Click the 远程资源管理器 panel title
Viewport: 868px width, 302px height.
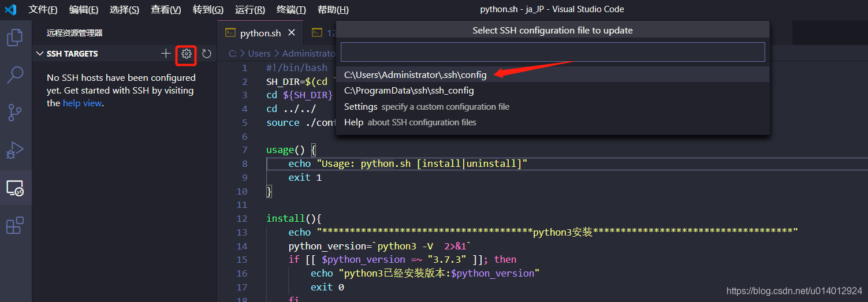pos(74,33)
